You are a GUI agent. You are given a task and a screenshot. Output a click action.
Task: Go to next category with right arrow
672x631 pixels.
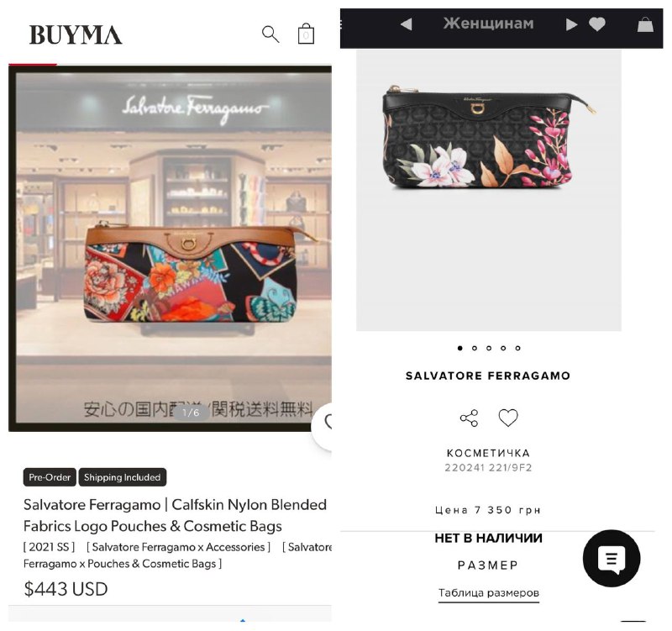click(x=571, y=24)
